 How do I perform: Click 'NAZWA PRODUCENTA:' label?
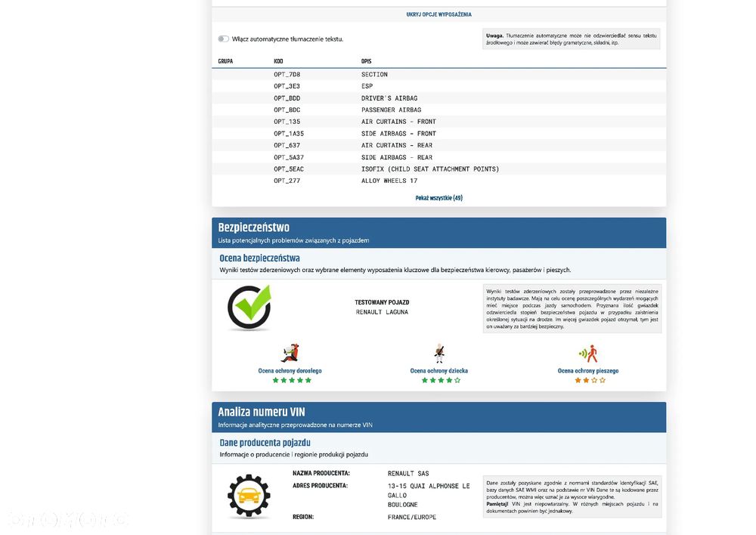(x=321, y=473)
